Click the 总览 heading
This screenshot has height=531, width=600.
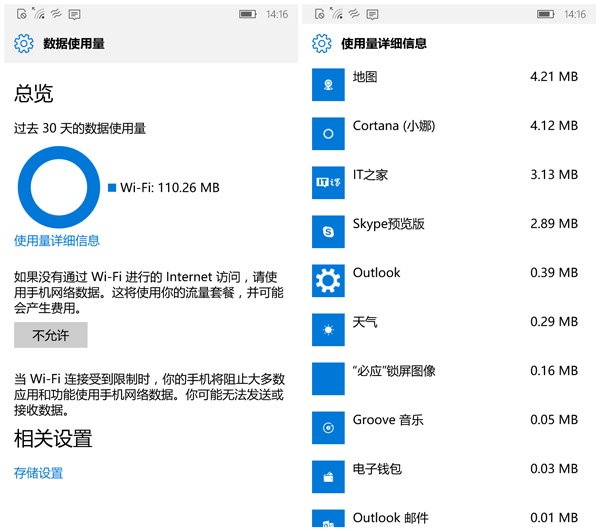(x=34, y=93)
